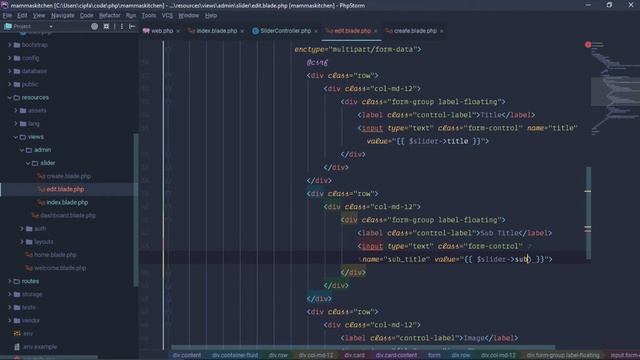Collapse the views folder
The height and width of the screenshot is (360, 640).
[16, 137]
